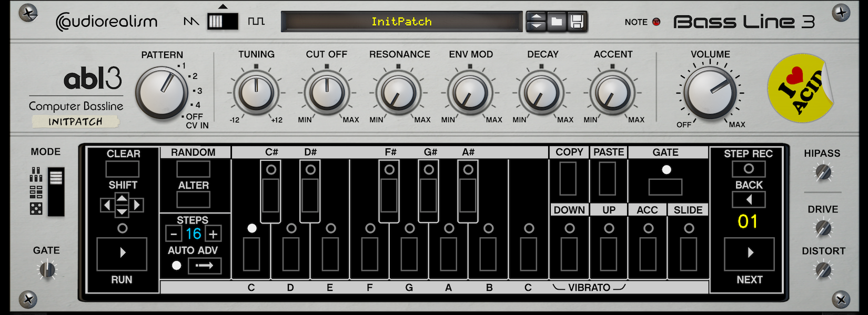Increase steps with plus button

pyautogui.click(x=213, y=234)
